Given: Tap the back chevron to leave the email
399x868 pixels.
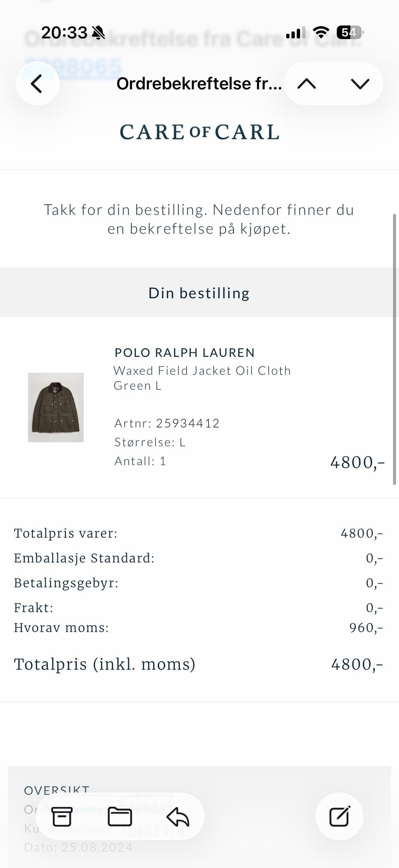Looking at the screenshot, I should (37, 84).
